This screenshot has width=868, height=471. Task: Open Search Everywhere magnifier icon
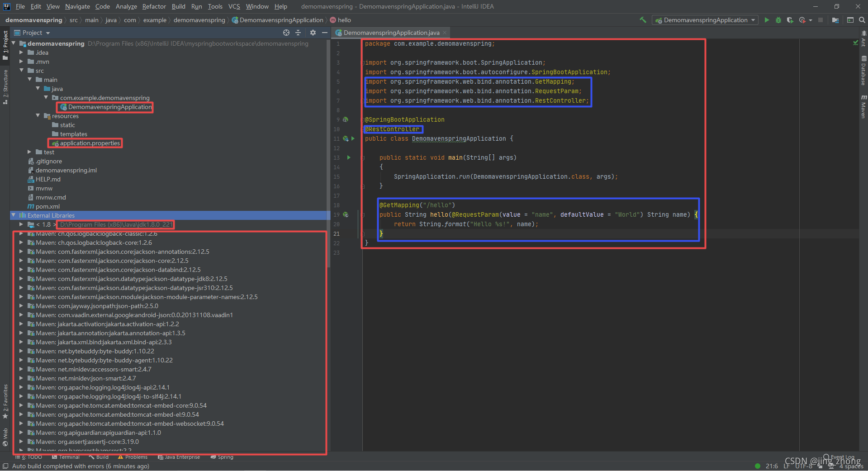coord(862,20)
